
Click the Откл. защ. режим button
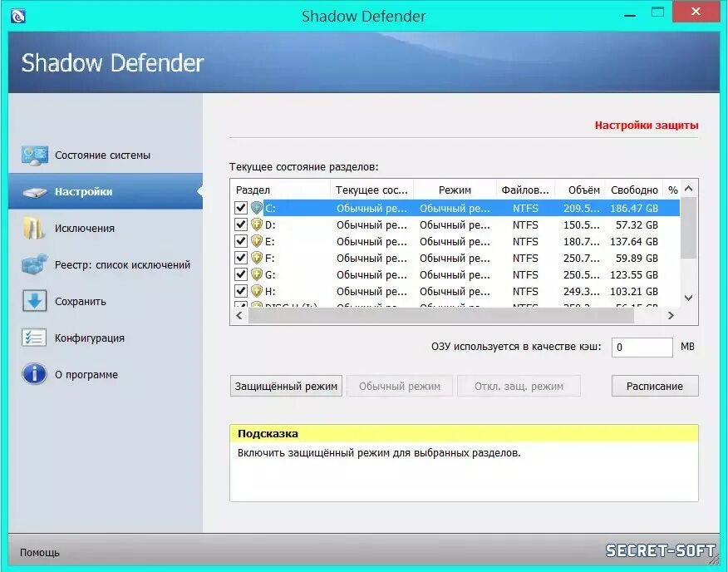(519, 386)
